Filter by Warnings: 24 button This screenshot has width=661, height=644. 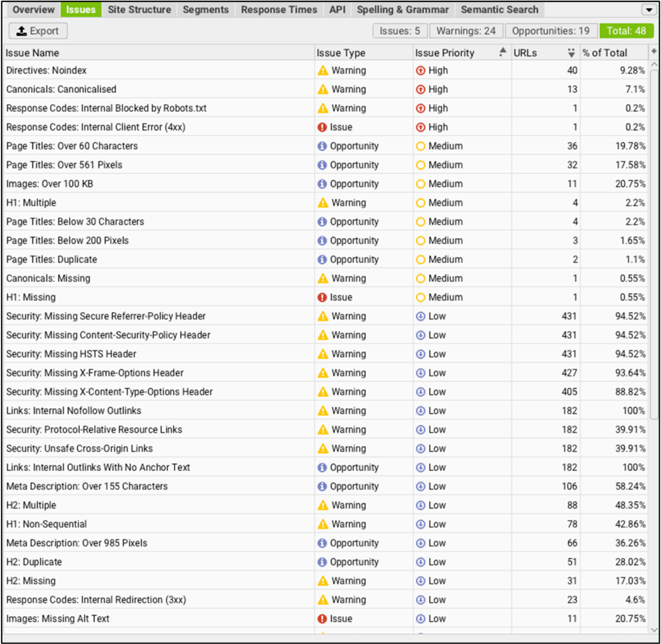(x=466, y=31)
